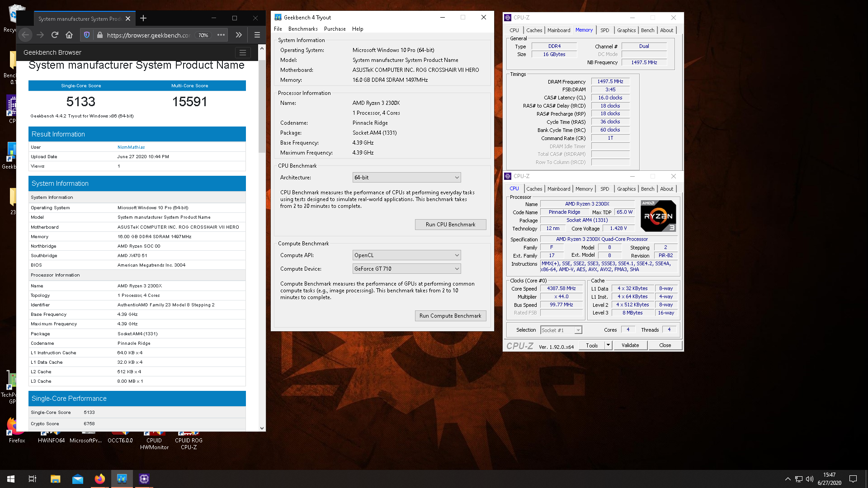
Task: Click the Multi-Core score value 15591
Action: (189, 102)
